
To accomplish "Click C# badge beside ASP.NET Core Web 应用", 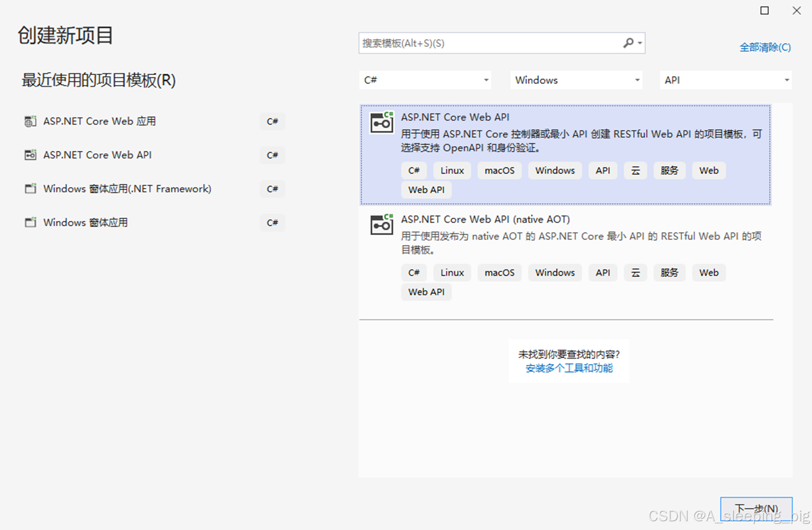I will (273, 121).
